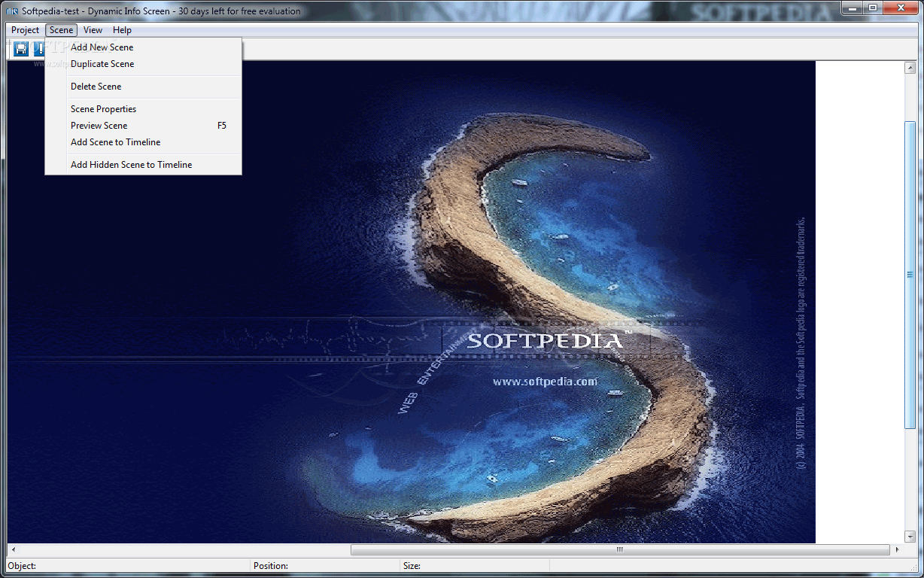
Task: Click the Softpedia scene image on the canvas
Action: click(x=412, y=302)
